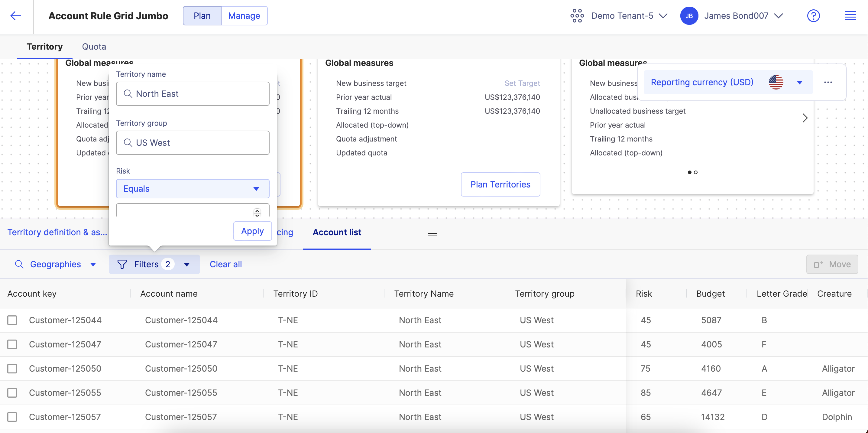Viewport: 868px width, 433px height.
Task: Select the second carousel dot
Action: point(695,172)
